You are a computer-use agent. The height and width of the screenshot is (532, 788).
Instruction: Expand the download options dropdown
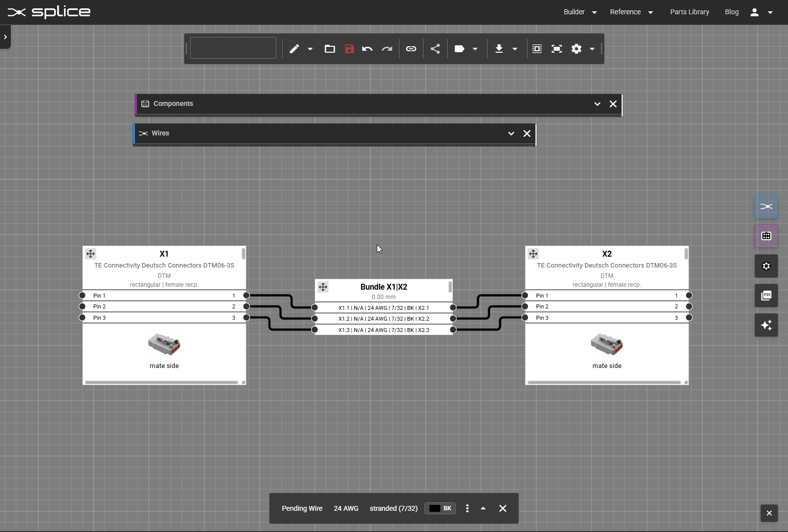(x=515, y=49)
